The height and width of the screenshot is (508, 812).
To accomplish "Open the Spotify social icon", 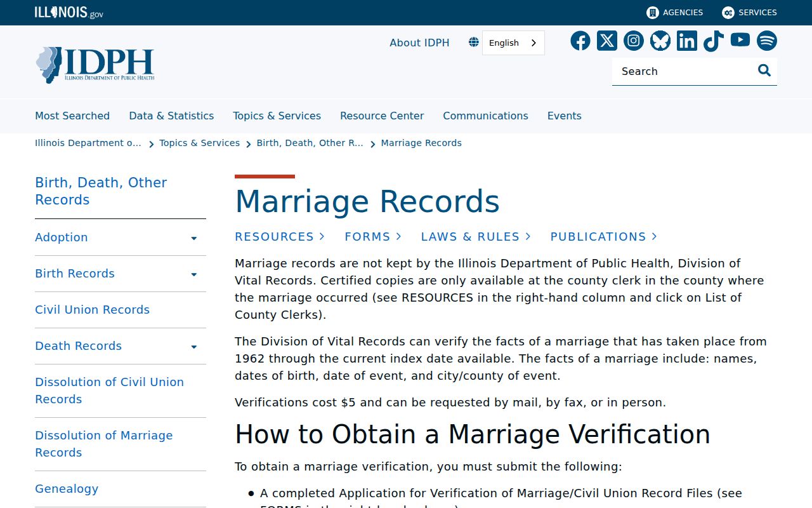I will point(767,41).
